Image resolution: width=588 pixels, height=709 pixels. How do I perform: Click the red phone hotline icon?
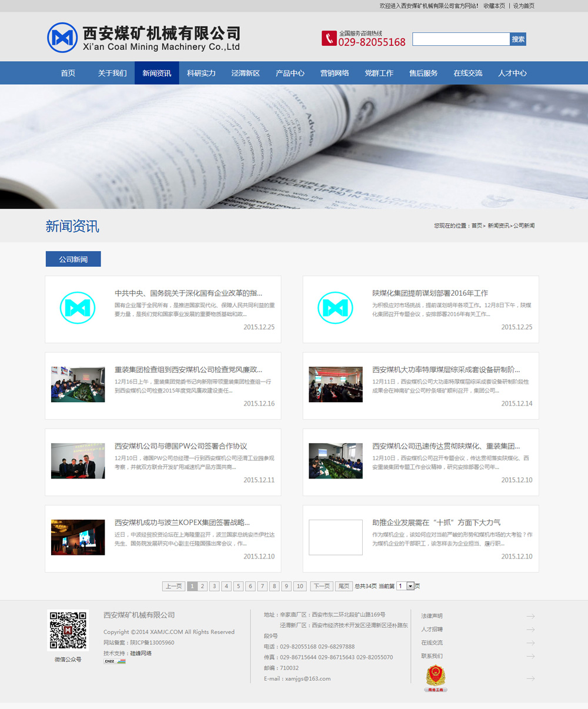[329, 38]
